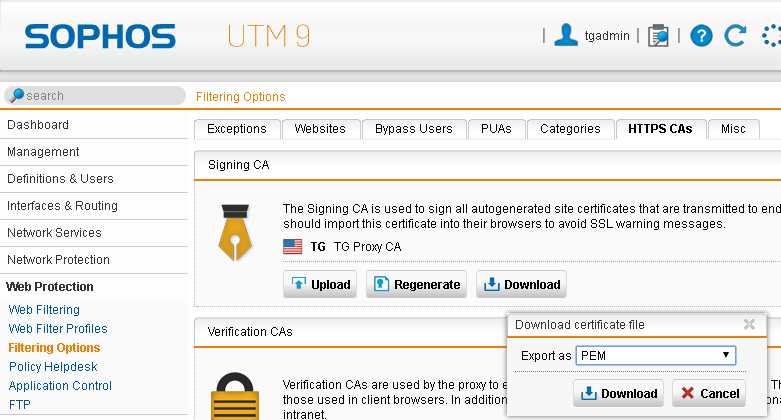
Task: Open the clipboard log icon in header
Action: [x=658, y=36]
